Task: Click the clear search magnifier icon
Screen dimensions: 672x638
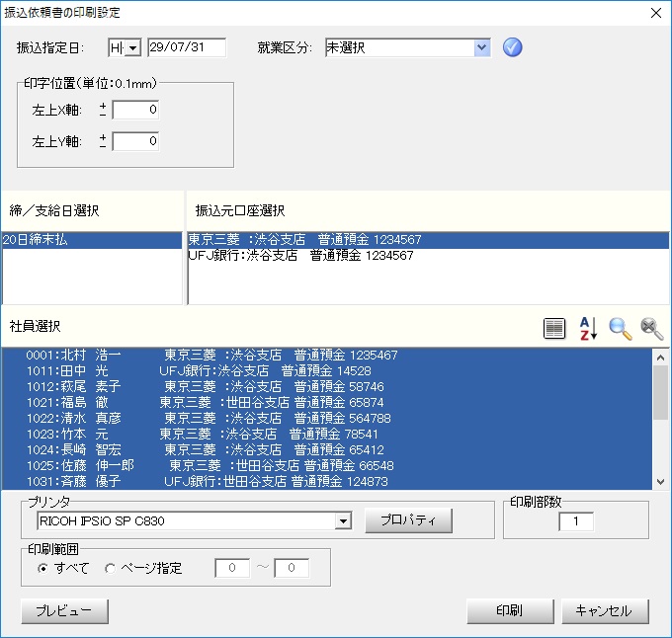Action: (651, 329)
